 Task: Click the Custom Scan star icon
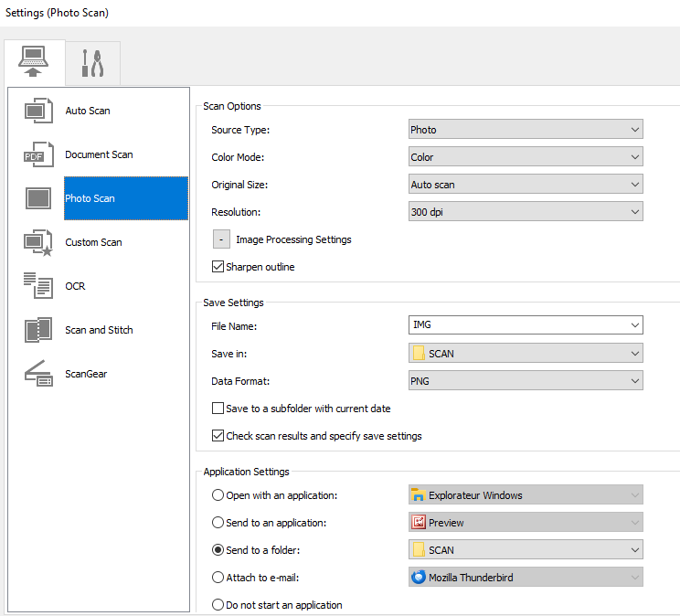(x=38, y=242)
